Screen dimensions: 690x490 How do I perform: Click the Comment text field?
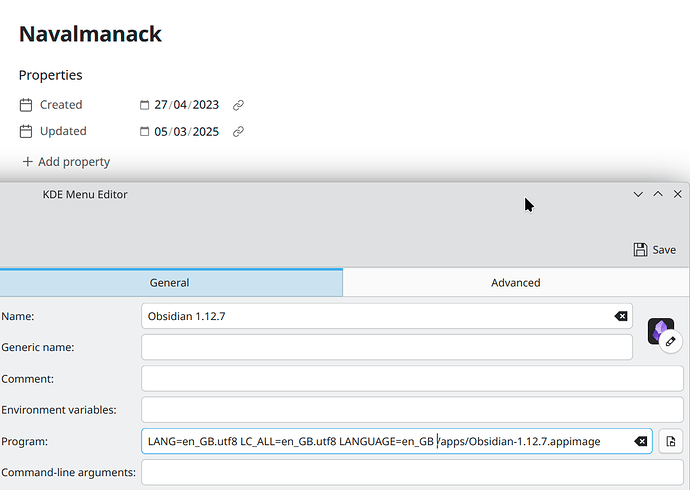(x=412, y=379)
